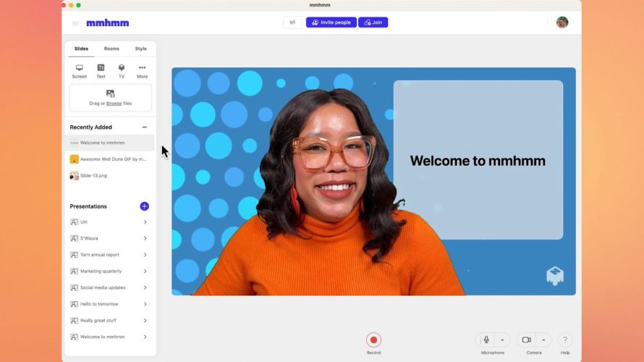644x362 pixels.
Task: Turn off the Camera
Action: [x=527, y=340]
